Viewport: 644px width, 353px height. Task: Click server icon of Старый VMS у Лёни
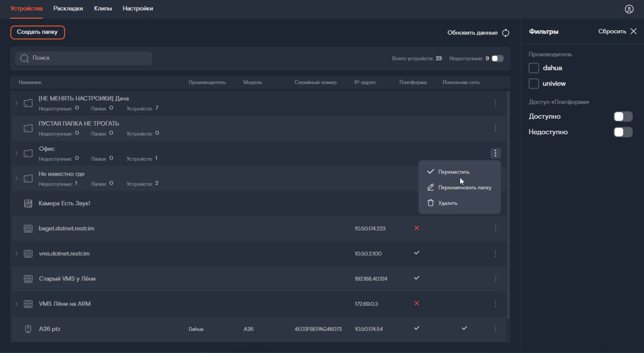coord(28,279)
